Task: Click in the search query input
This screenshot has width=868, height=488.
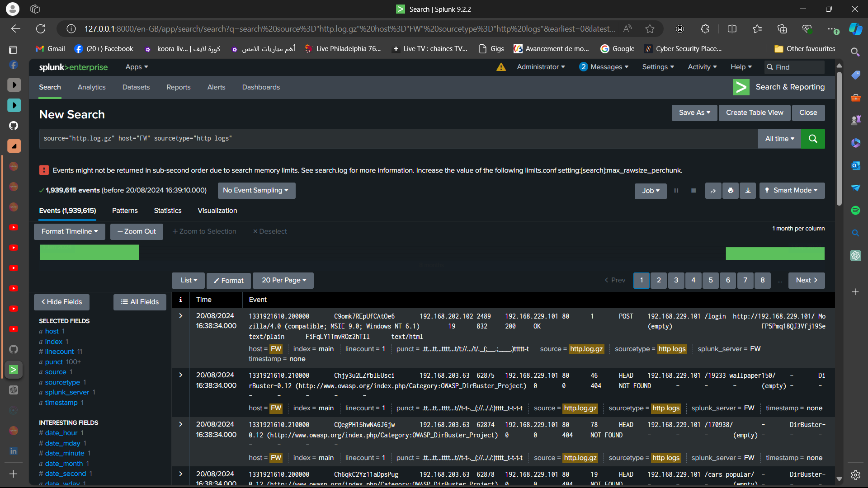Action: click(x=398, y=139)
